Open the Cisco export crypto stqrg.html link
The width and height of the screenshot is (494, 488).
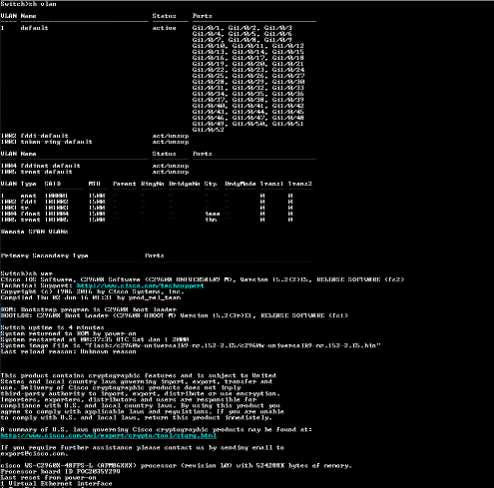pyautogui.click(x=108, y=436)
